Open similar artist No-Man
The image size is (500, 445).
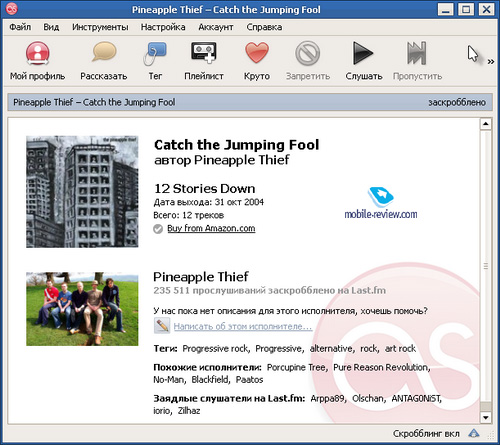[168, 380]
